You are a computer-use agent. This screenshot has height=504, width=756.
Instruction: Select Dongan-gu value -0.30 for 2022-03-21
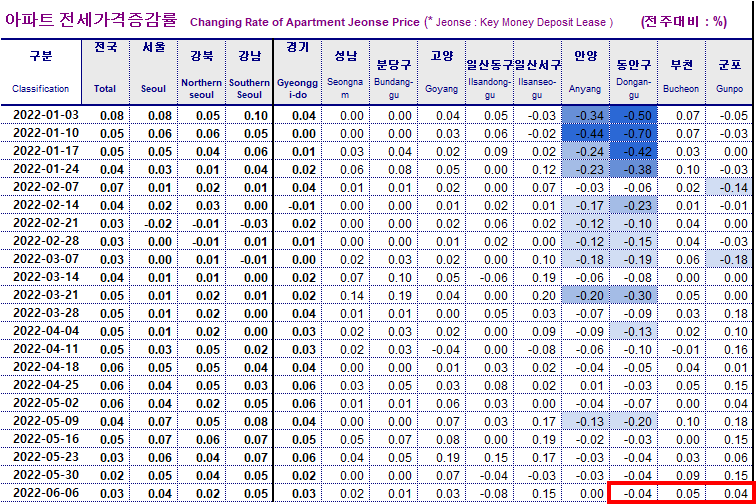click(634, 296)
